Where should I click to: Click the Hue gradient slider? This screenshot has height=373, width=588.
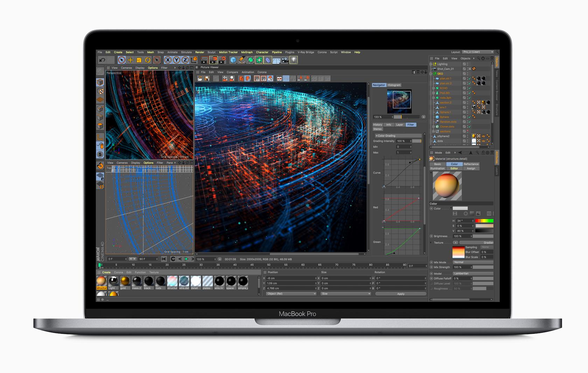click(x=484, y=221)
